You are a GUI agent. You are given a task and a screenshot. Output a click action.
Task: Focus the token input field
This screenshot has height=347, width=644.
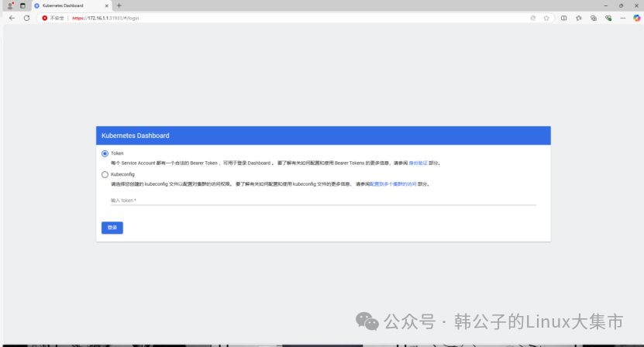[323, 201]
